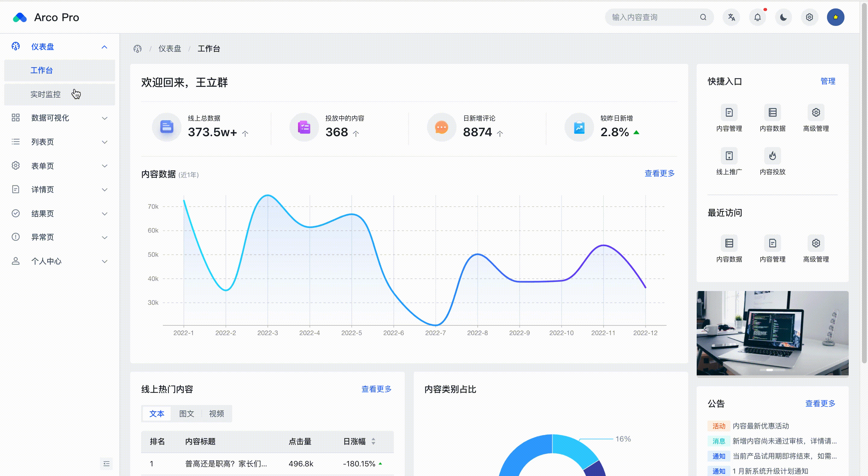Switch to the 图文 tab
Viewport: 868px width, 476px height.
pyautogui.click(x=186, y=413)
